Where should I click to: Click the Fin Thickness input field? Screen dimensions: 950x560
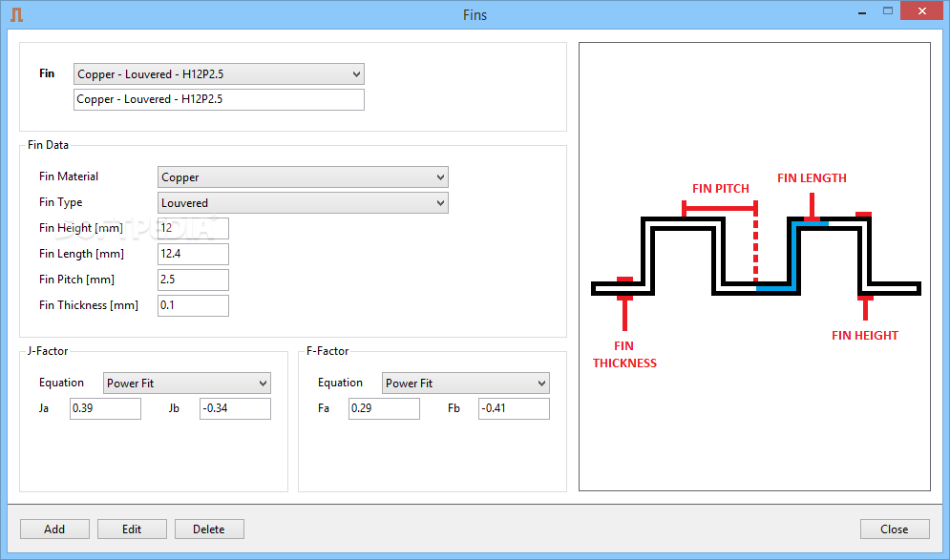[x=193, y=305]
